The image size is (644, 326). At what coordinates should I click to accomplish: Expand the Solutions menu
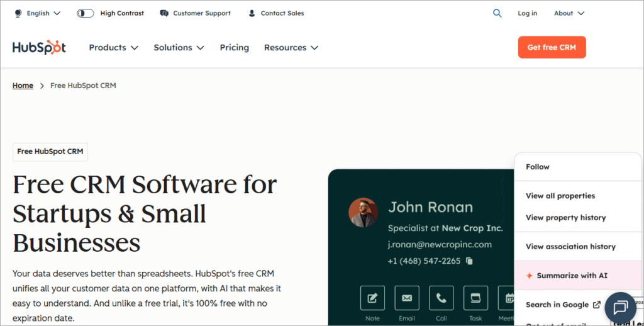click(179, 48)
